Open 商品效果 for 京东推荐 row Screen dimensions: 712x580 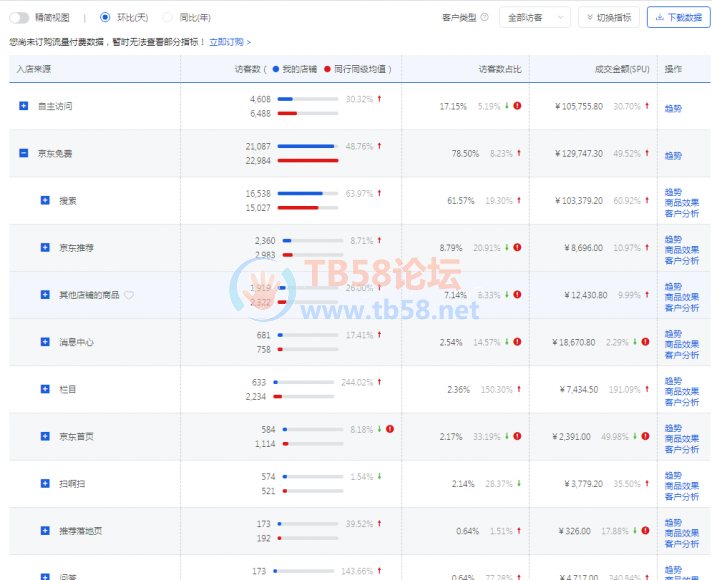coord(682,250)
